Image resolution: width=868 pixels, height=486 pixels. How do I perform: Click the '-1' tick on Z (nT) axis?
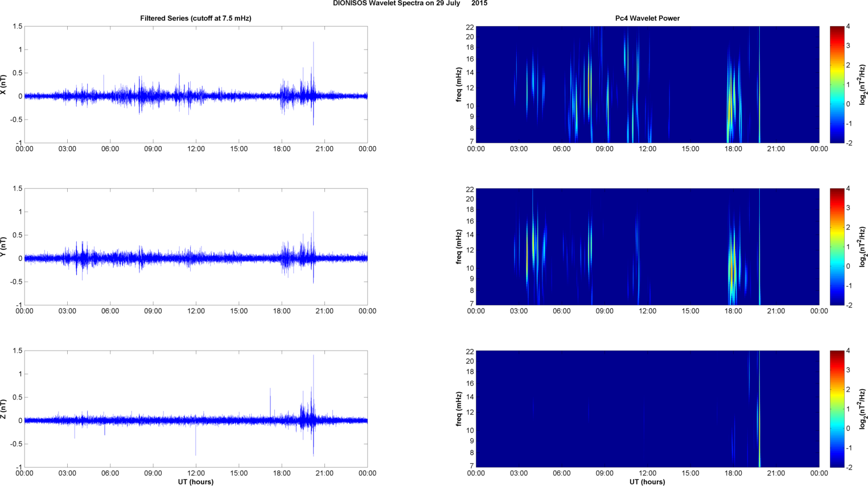tap(19, 467)
